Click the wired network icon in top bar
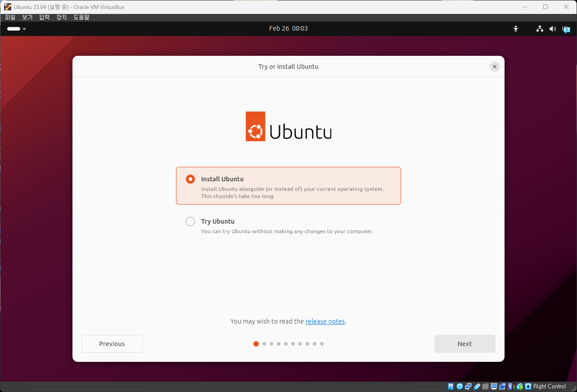 pos(540,29)
